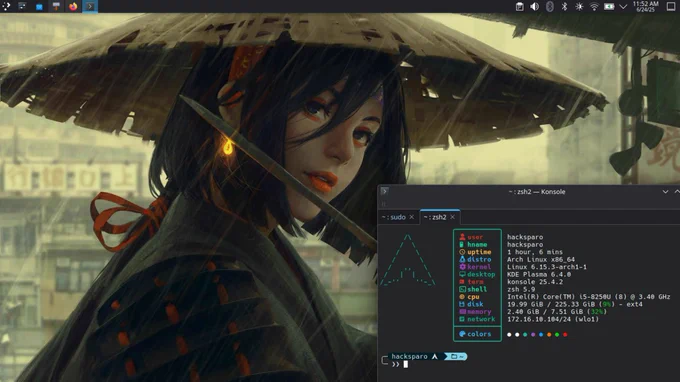Image resolution: width=680 pixels, height=382 pixels.
Task: Click the 'cpu' label in fetch output
Action: tap(473, 297)
